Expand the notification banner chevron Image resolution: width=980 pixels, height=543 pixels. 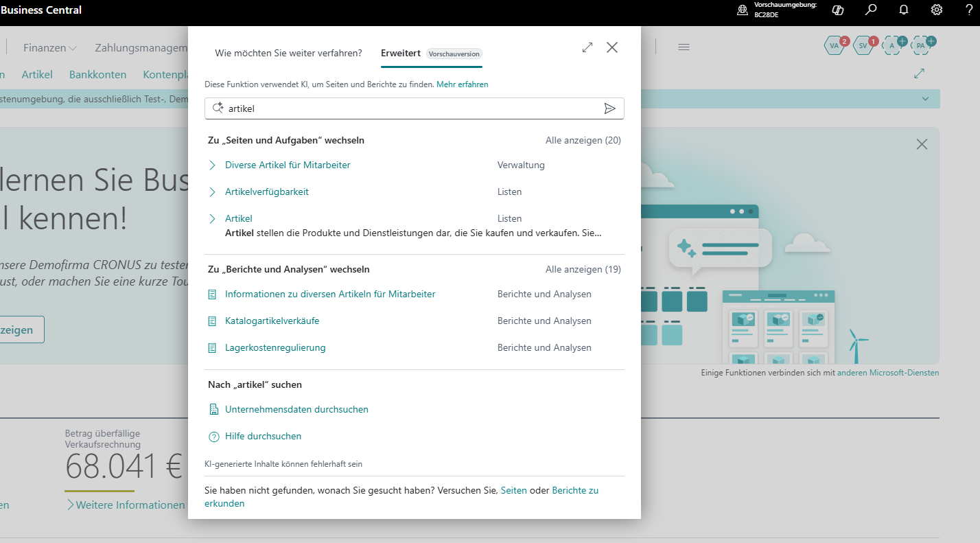[924, 99]
